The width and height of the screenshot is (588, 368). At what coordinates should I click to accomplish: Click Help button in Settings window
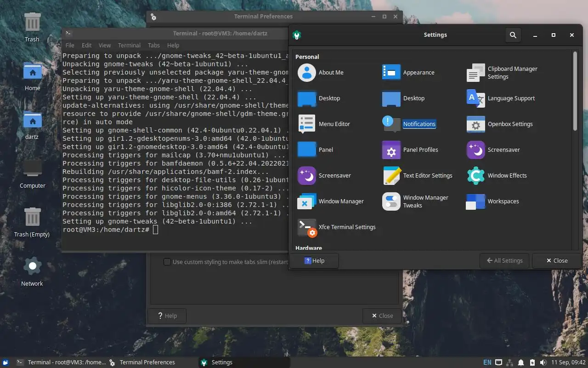click(x=314, y=261)
